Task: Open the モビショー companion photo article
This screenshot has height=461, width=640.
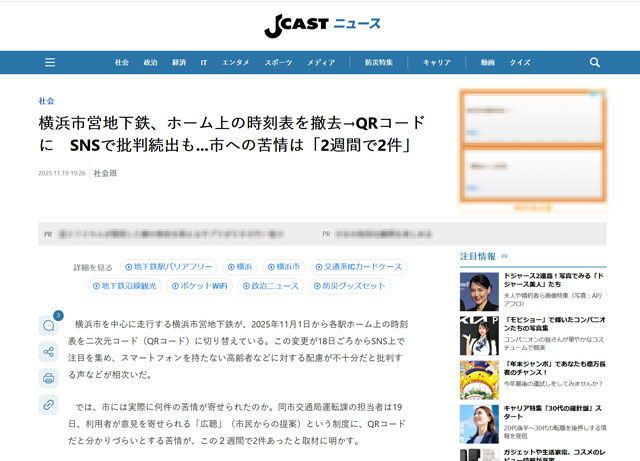Action: (554, 324)
